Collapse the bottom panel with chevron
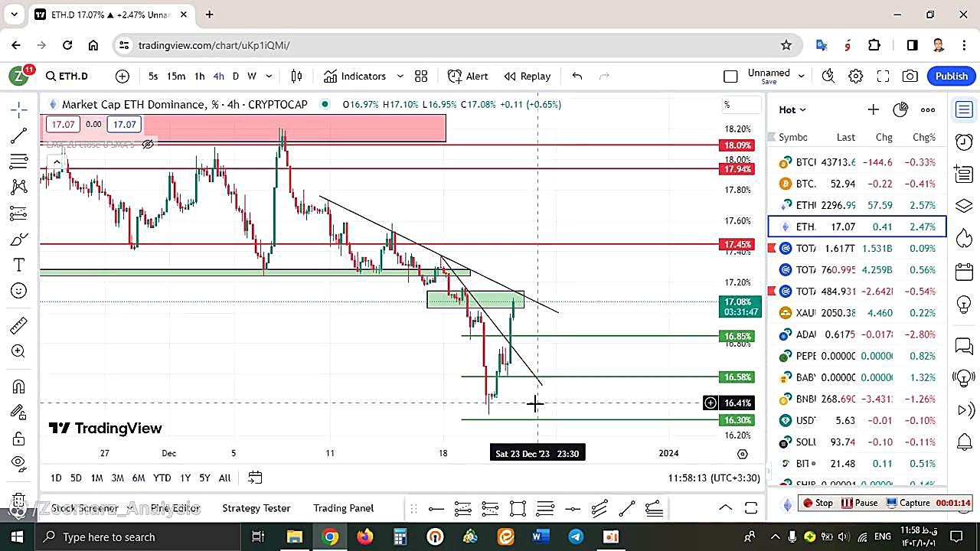This screenshot has height=551, width=980. (x=725, y=508)
